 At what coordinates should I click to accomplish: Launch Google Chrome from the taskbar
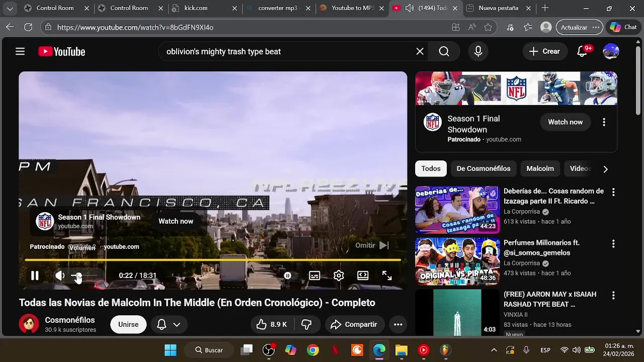313,350
